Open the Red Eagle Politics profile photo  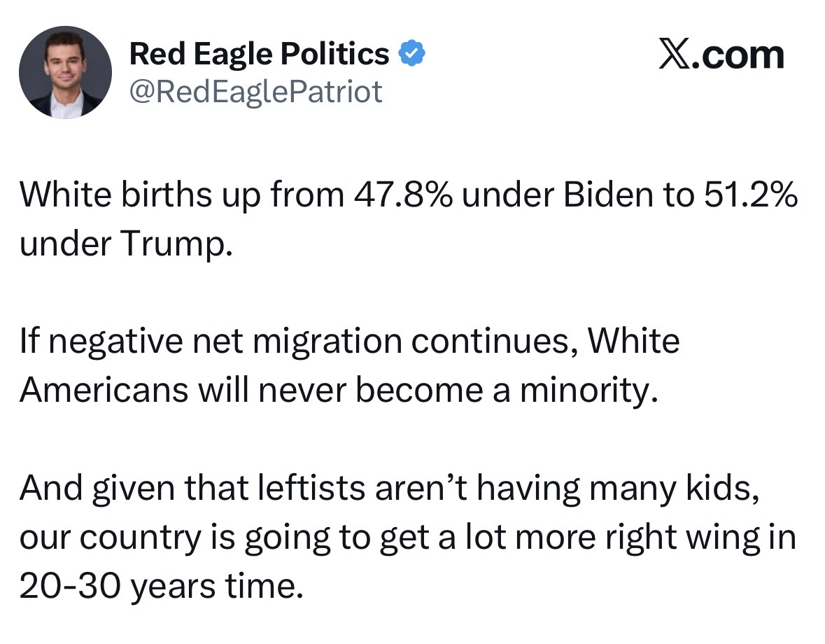(65, 72)
